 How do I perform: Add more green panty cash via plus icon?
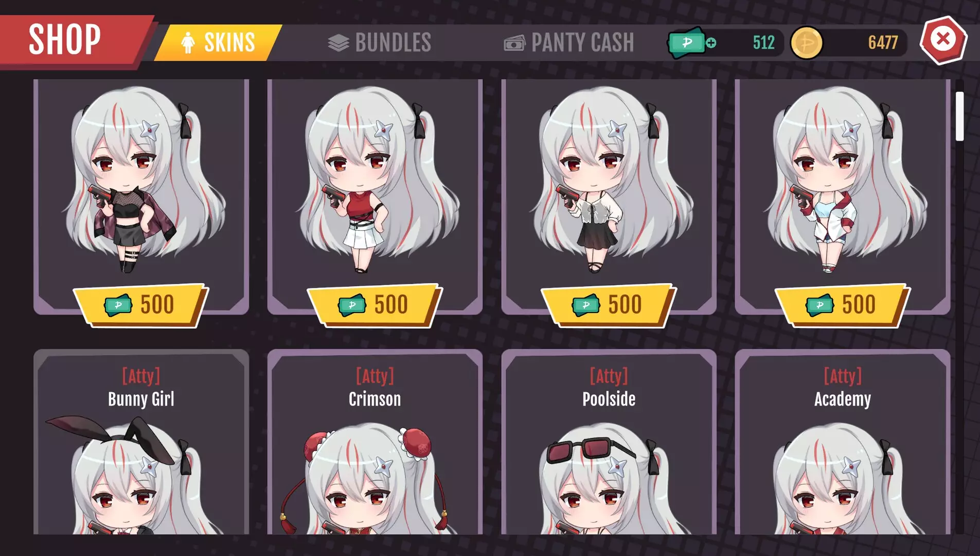coord(711,43)
